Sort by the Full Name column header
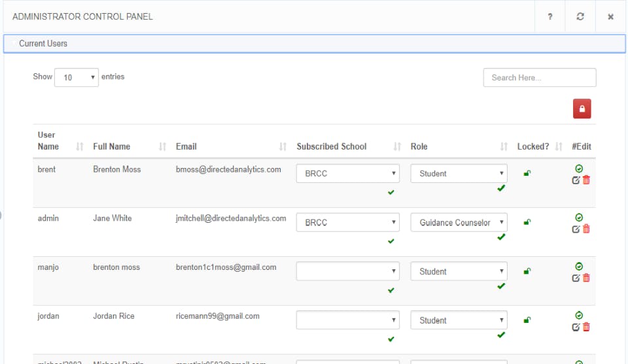The width and height of the screenshot is (628, 364). (x=112, y=146)
